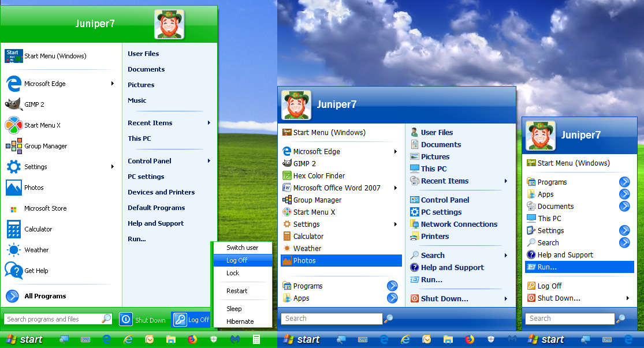644x348 pixels.
Task: Expand Microsoft Edge submenu arrow in green menu
Action: tap(112, 83)
